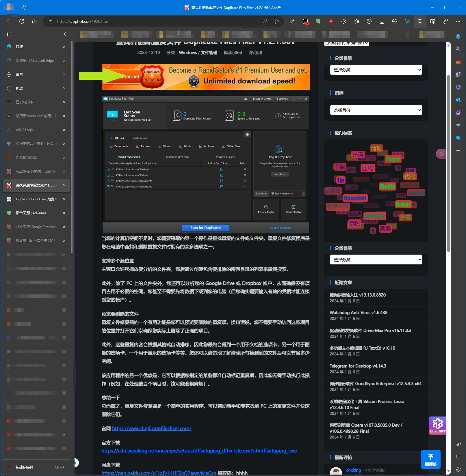Activate the Web Capture scissors icon
The width and height of the screenshot is (466, 476).
420,21
